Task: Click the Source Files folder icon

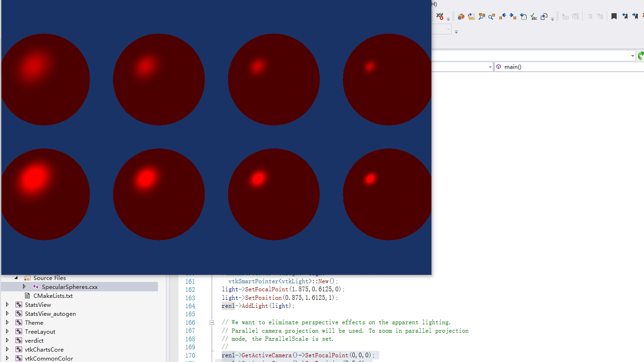Action: tap(27, 278)
